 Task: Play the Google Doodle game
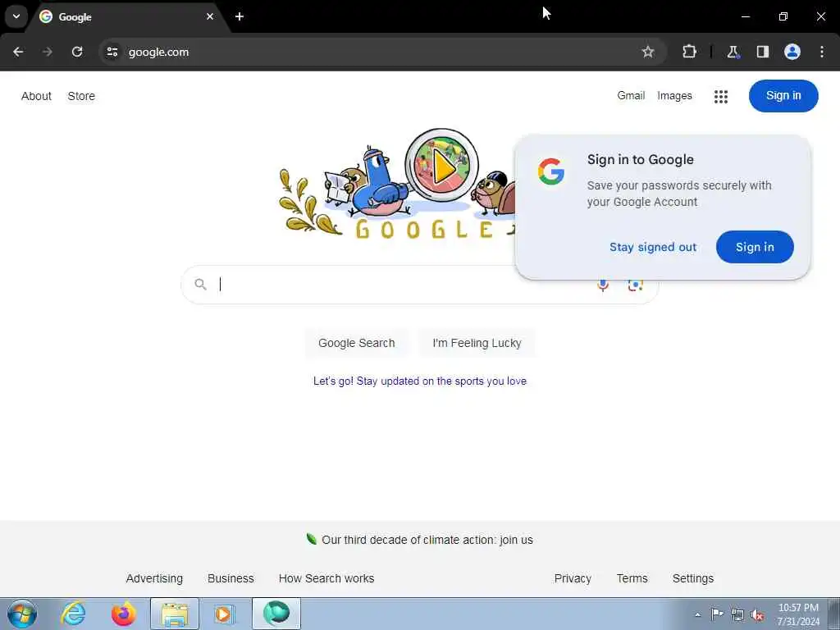(442, 167)
